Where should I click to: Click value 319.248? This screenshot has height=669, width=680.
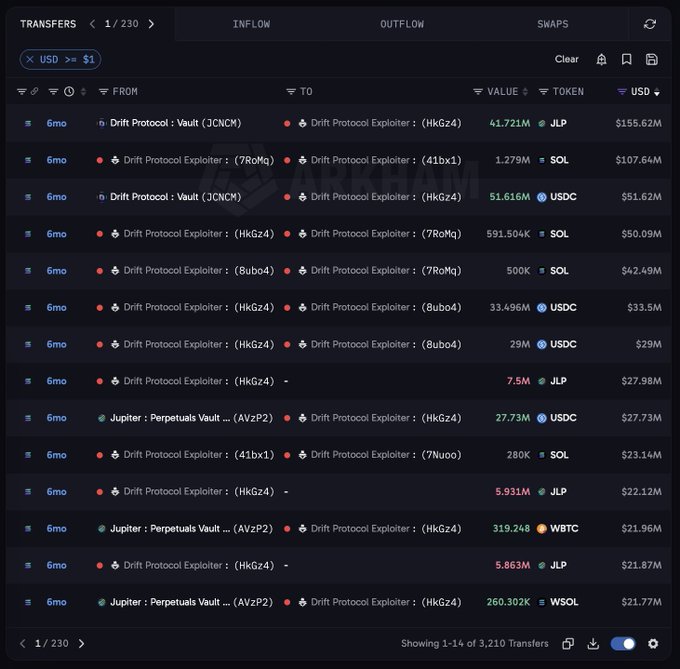(511, 529)
